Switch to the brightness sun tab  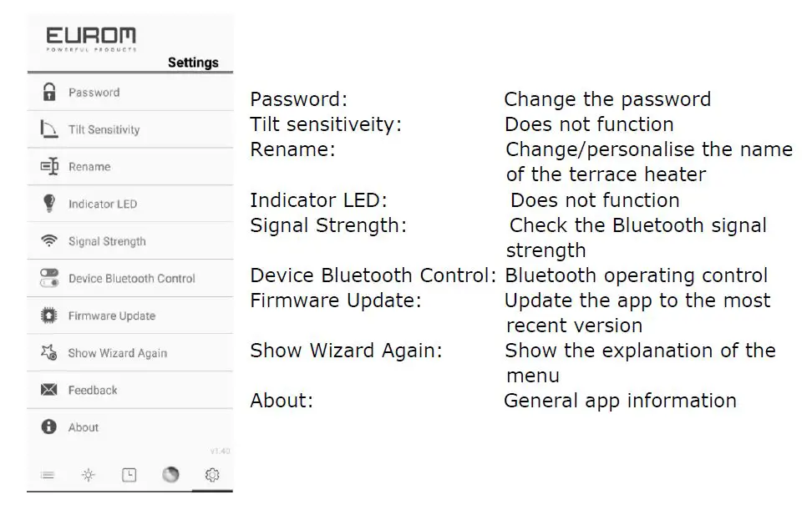click(89, 475)
